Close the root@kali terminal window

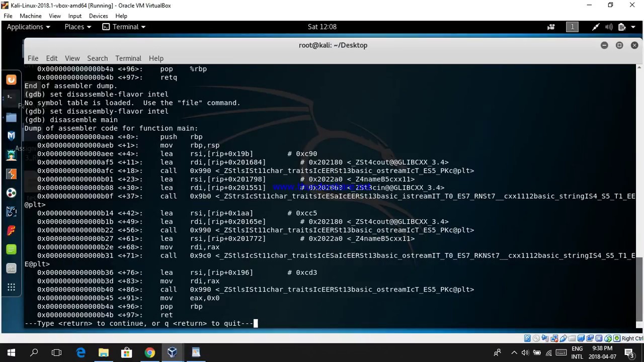coord(634,45)
